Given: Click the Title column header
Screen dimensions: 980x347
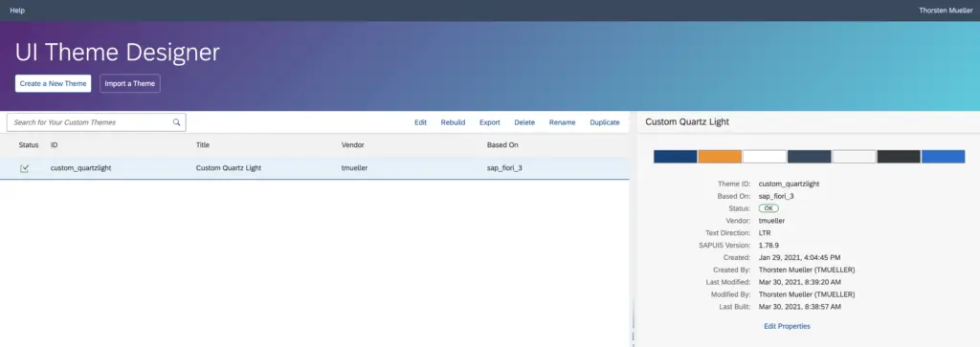Looking at the screenshot, I should click(203, 144).
